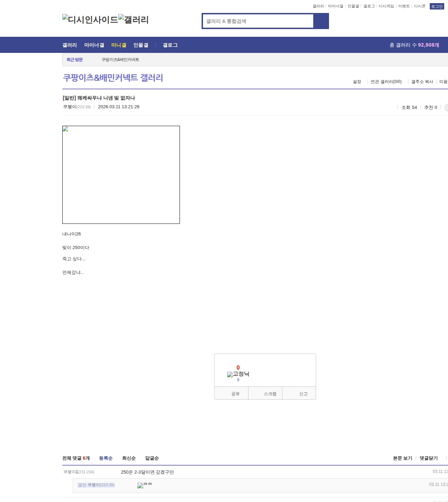Click the 갤러리 logo beside 디시인사이드

tap(133, 20)
